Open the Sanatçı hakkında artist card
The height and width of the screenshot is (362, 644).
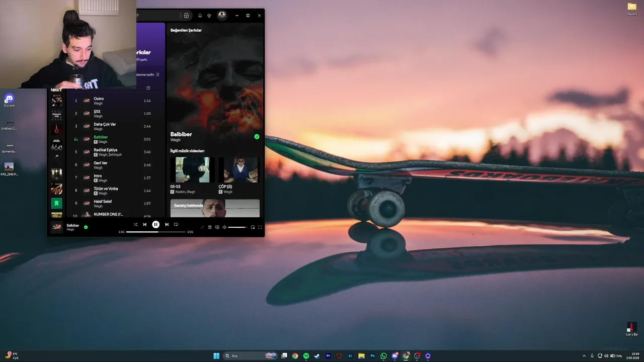click(x=215, y=208)
